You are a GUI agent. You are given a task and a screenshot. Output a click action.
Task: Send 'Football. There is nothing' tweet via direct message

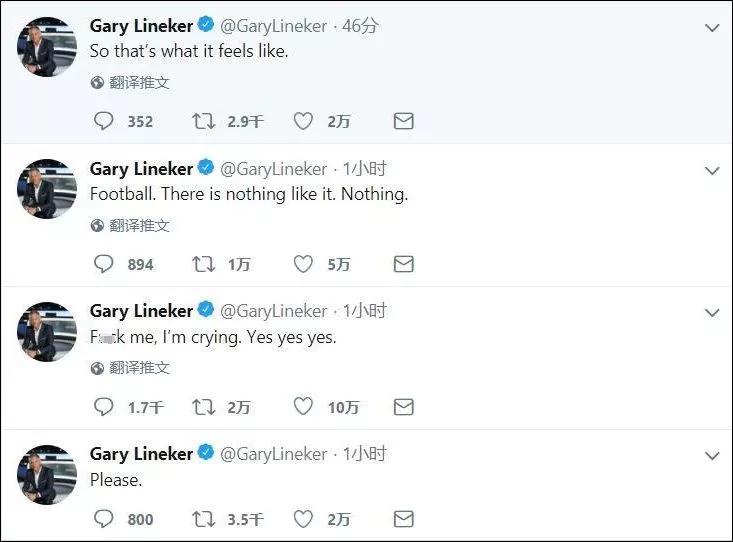coord(403,264)
